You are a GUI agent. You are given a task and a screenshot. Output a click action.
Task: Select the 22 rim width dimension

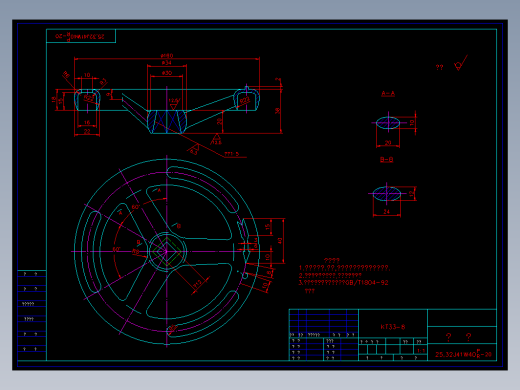[x=87, y=131]
